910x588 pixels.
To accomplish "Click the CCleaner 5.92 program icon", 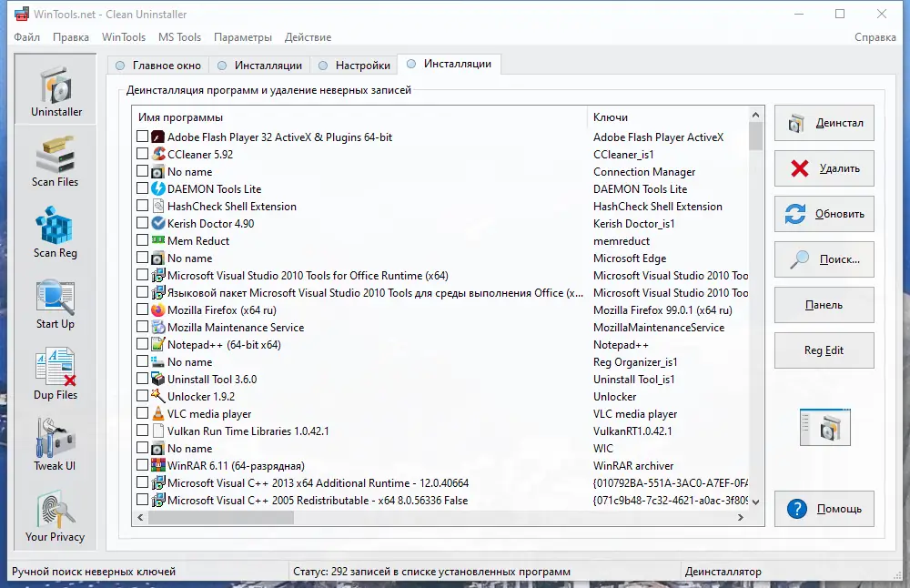I will click(157, 155).
